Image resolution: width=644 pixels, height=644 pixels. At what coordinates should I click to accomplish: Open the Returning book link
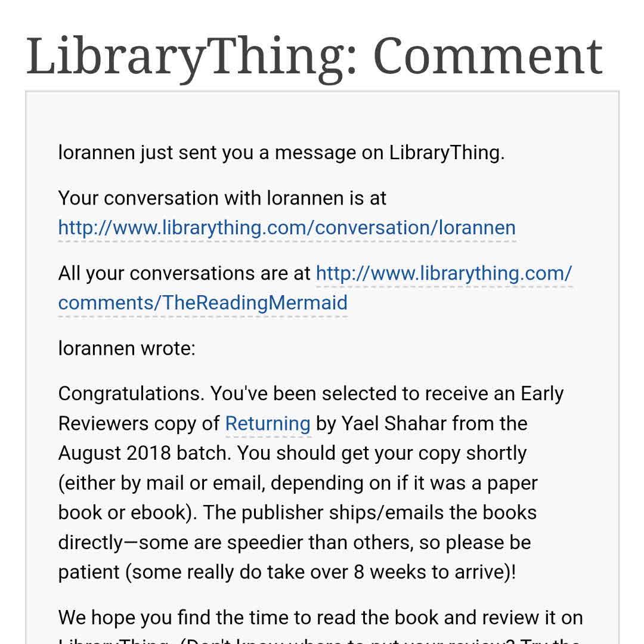(x=268, y=423)
